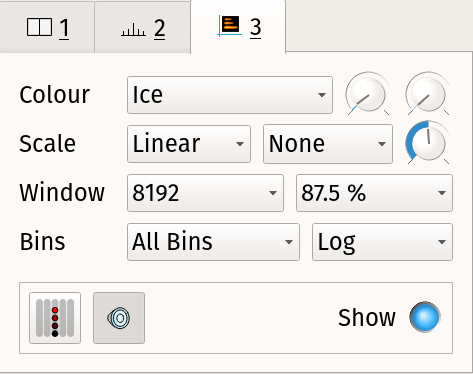The height and width of the screenshot is (374, 473).
Task: Open the normalization dropdown showing None
Action: [328, 144]
